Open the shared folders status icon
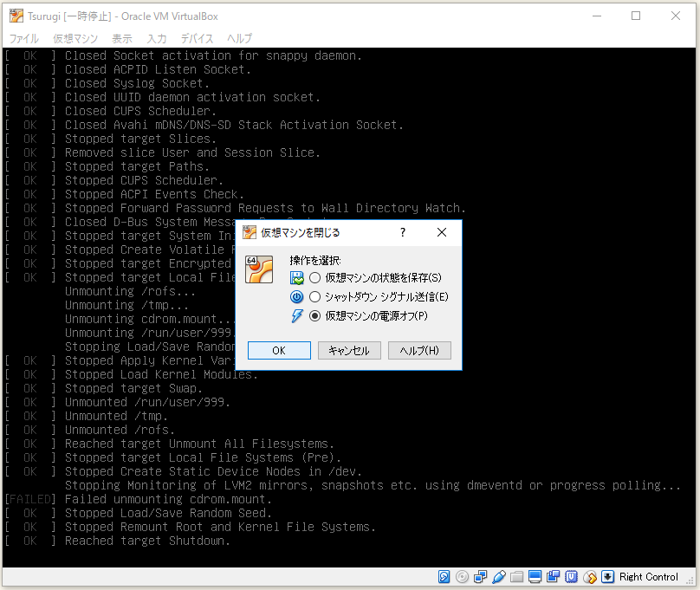 tap(516, 577)
